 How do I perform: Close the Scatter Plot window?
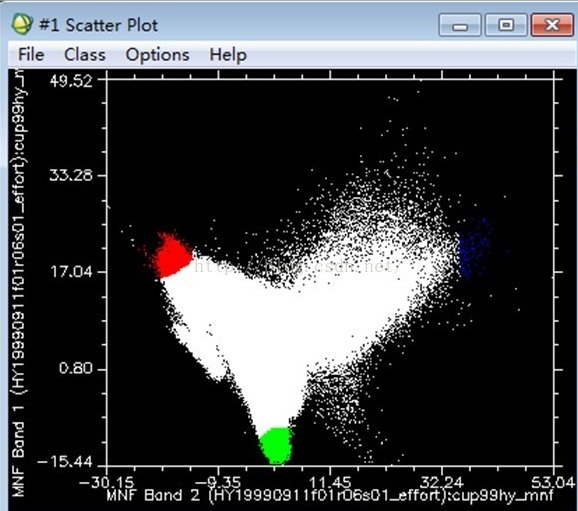[x=552, y=25]
